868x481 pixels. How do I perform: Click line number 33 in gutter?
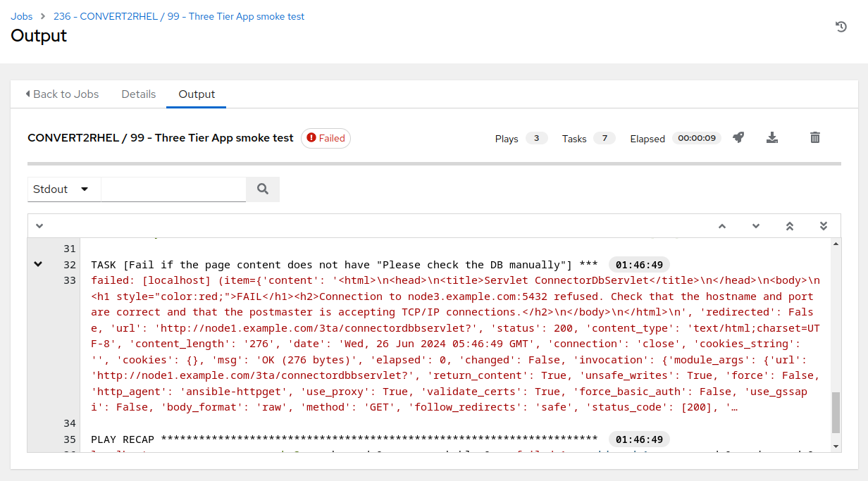click(69, 280)
